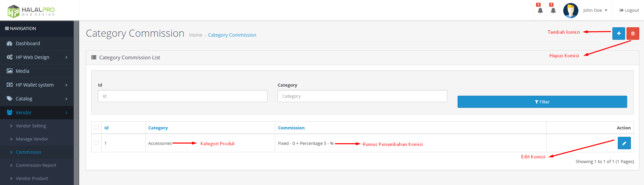Click the red delete commission trash button
Screen dimensions: 644x185
[633, 34]
